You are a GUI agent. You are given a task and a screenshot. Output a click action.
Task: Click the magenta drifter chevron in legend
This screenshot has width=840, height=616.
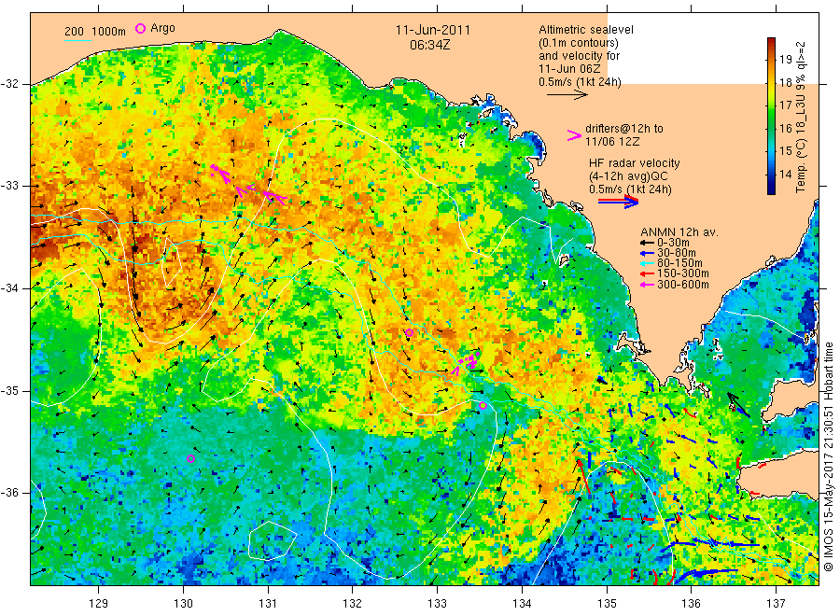click(574, 135)
